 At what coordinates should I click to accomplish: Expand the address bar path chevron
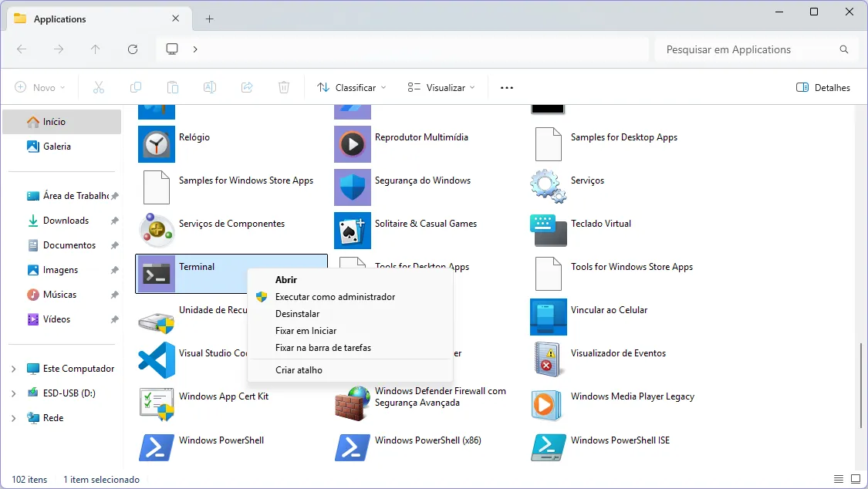pos(195,49)
